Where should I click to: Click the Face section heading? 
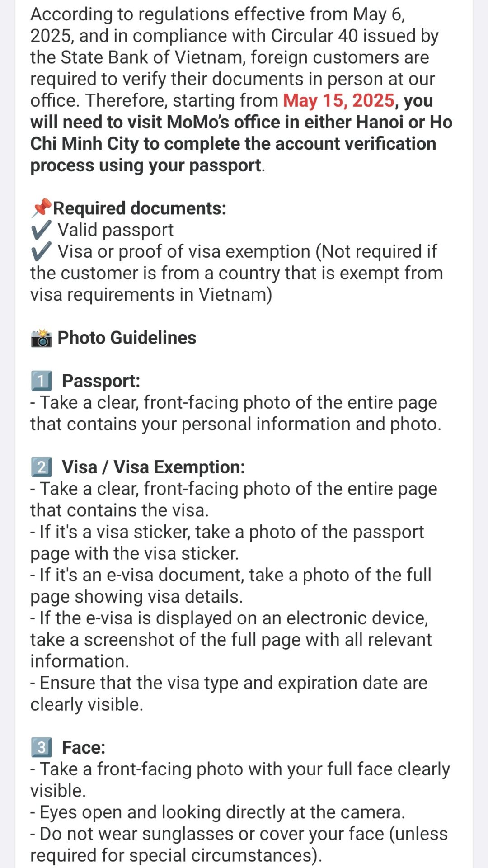84,748
